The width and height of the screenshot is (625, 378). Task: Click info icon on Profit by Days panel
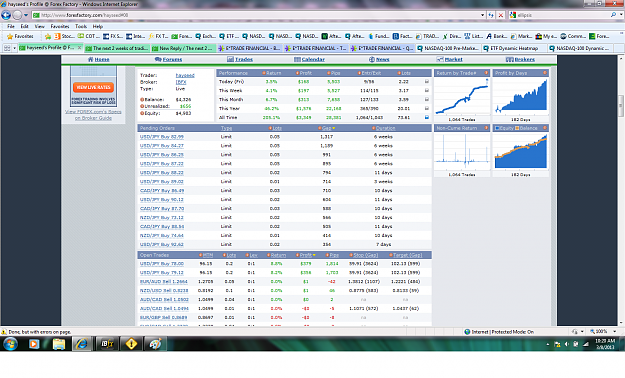coord(545,73)
